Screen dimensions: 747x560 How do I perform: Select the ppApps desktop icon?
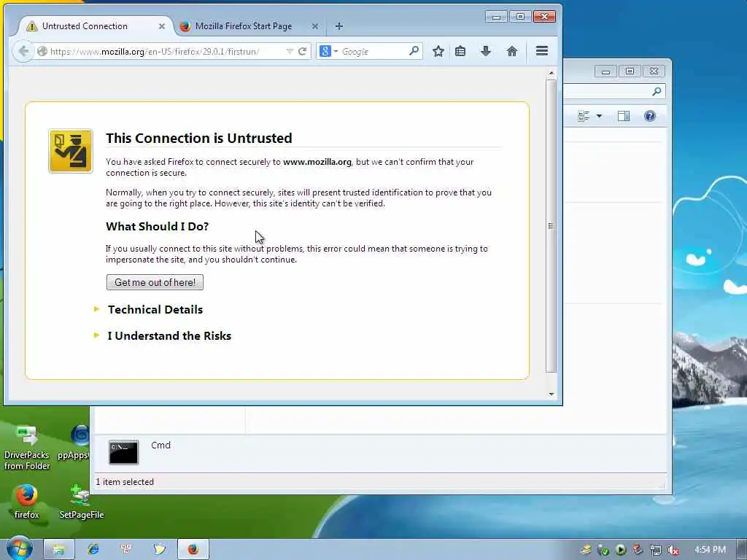pos(74,443)
